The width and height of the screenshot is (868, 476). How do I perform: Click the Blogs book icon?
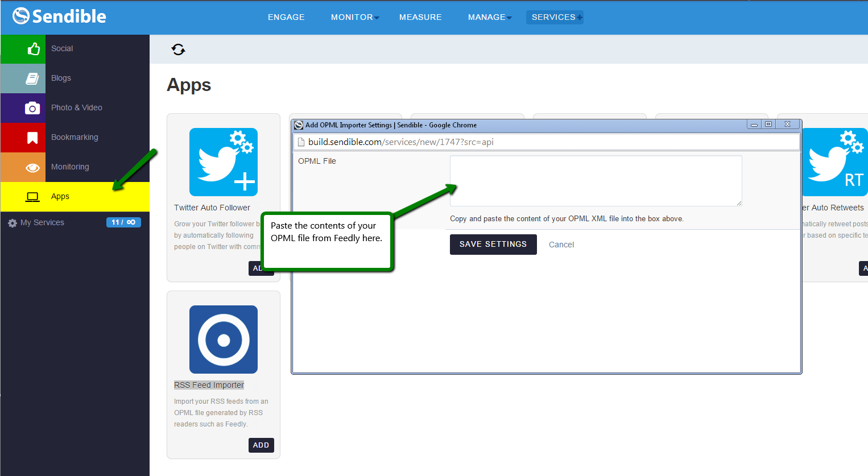(32, 78)
